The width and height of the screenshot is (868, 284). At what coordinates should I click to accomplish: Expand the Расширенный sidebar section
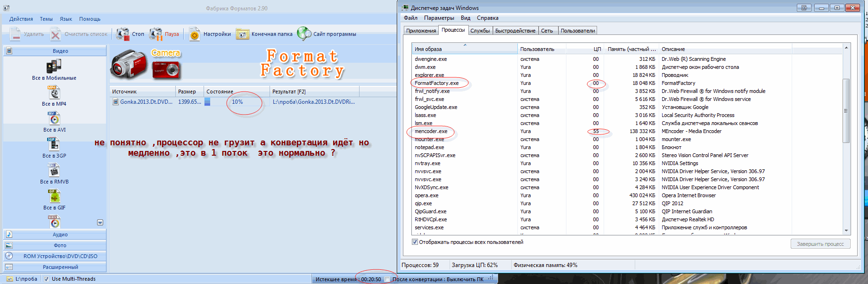[55, 267]
